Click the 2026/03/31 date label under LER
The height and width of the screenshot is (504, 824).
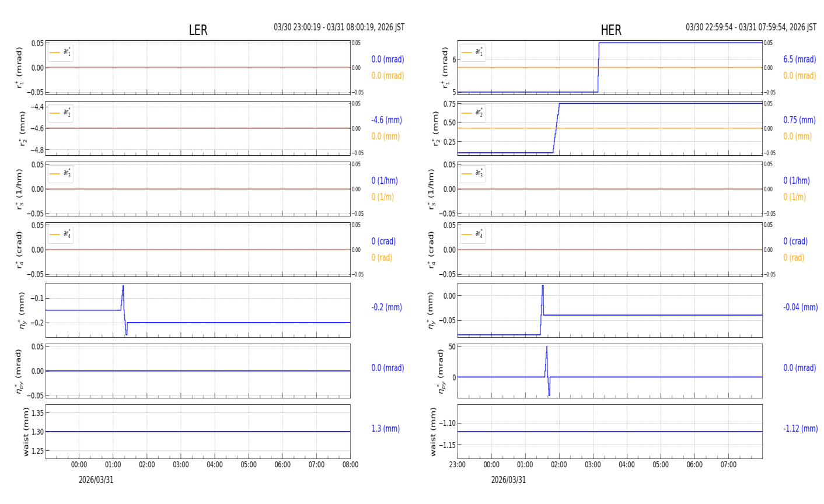(x=96, y=480)
